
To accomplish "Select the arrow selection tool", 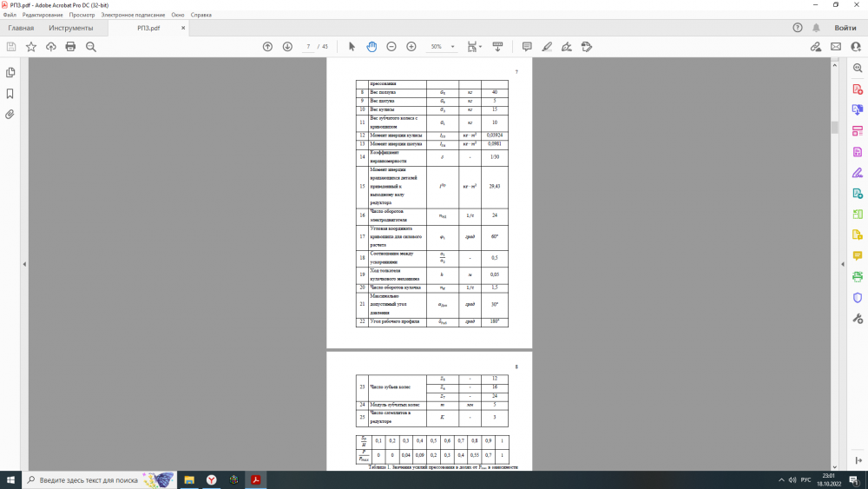I will pos(352,47).
